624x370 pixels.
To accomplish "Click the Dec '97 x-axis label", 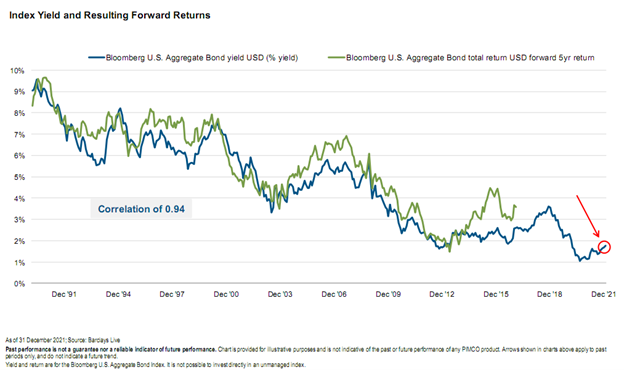I will coord(172,294).
